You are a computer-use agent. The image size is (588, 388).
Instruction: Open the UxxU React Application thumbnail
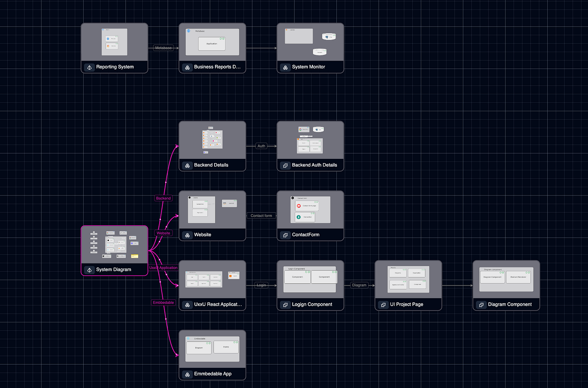[x=213, y=280]
